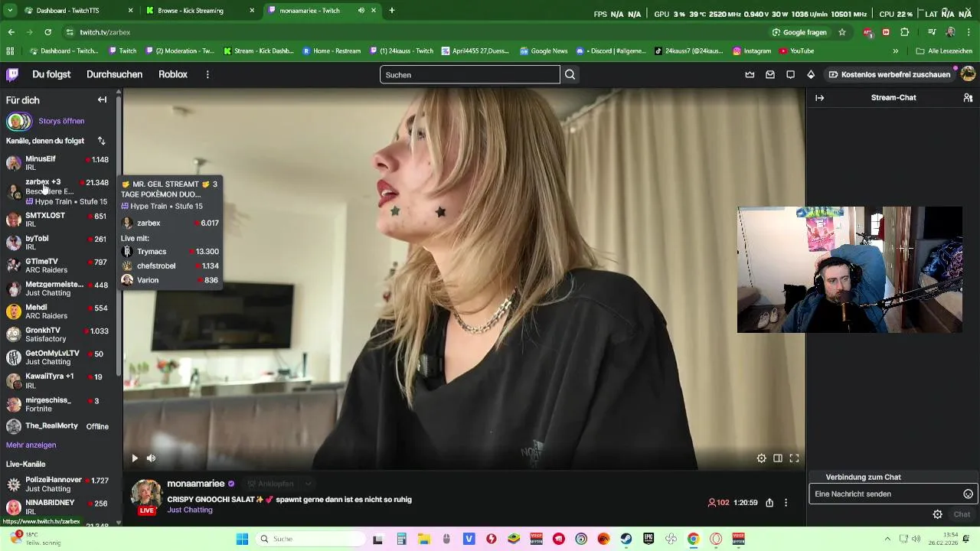Viewport: 980px width, 551px height.
Task: Click the Suchen search field
Action: coord(470,74)
